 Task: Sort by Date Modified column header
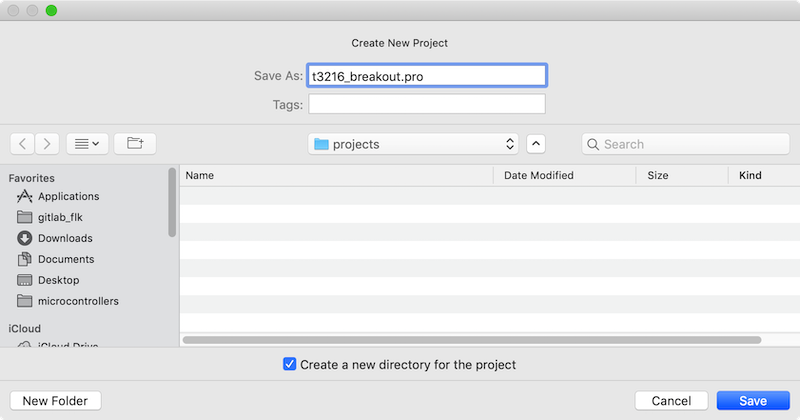565,175
